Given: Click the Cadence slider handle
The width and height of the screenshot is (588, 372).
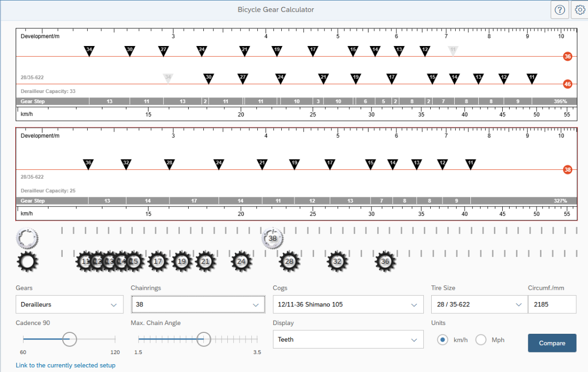Looking at the screenshot, I should (70, 339).
